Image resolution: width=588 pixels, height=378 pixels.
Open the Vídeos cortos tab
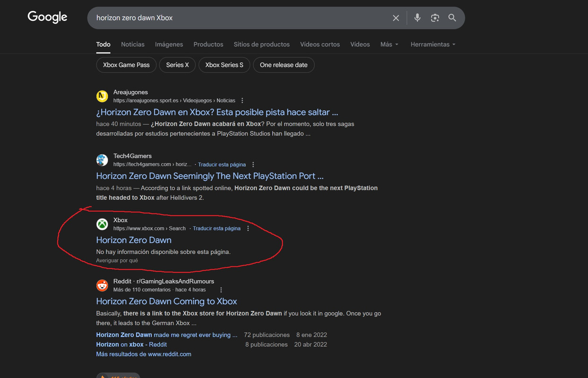pyautogui.click(x=320, y=44)
